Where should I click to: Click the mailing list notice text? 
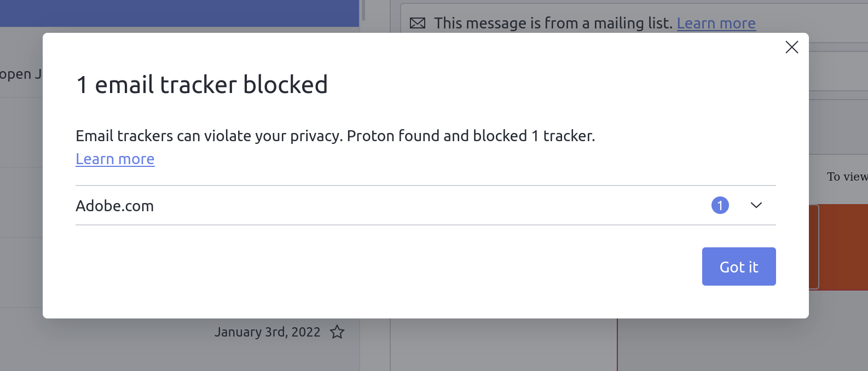[x=553, y=23]
